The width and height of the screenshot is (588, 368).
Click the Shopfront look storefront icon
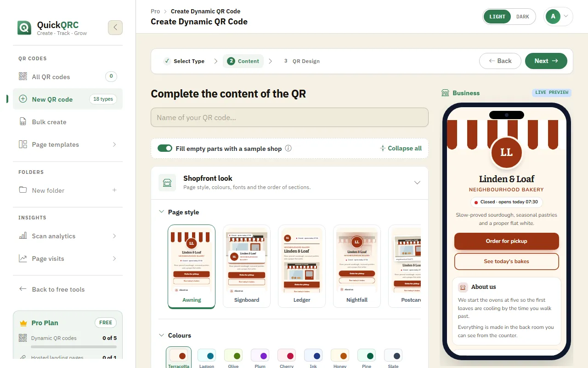click(x=168, y=183)
